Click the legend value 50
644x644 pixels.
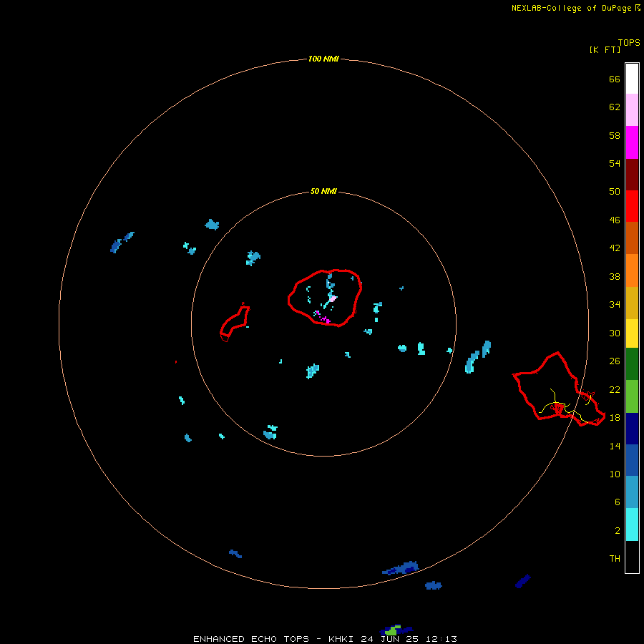point(615,191)
